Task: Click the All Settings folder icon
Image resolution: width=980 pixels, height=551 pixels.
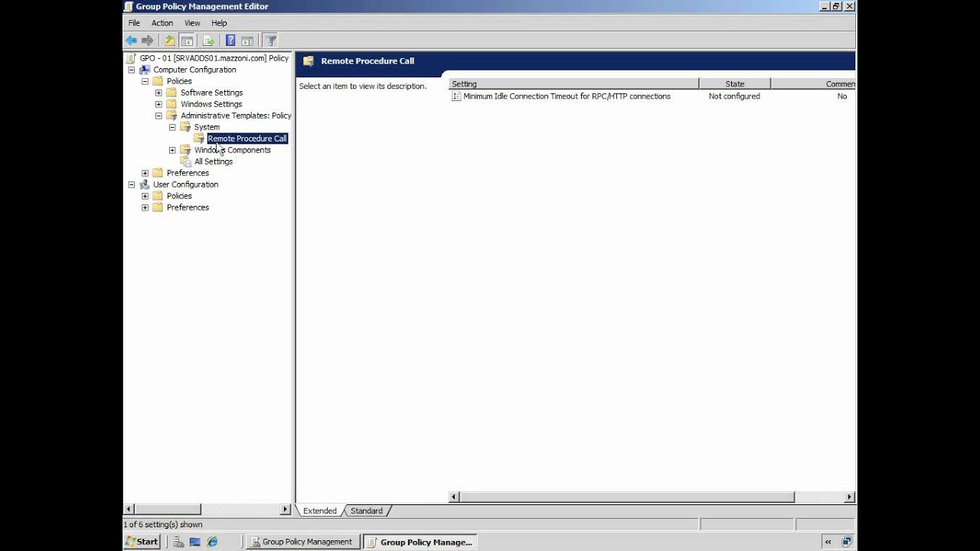Action: coord(185,161)
